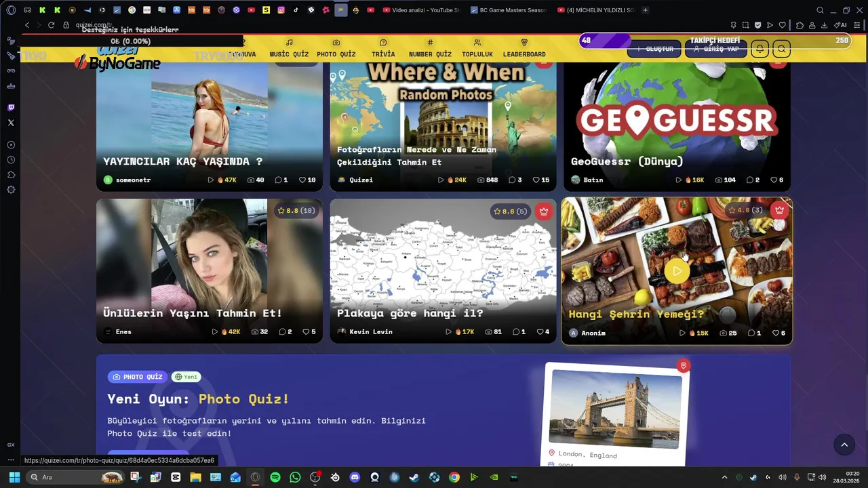Reload the page in browser
The width and height of the screenshot is (868, 488).
click(x=51, y=25)
